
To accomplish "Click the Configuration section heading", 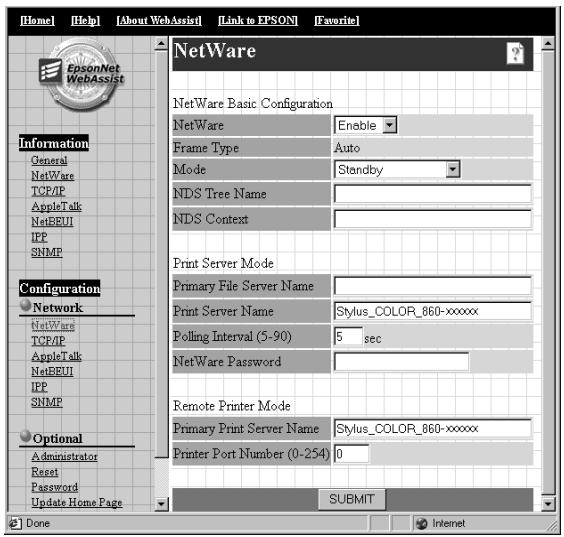I will tap(60, 288).
